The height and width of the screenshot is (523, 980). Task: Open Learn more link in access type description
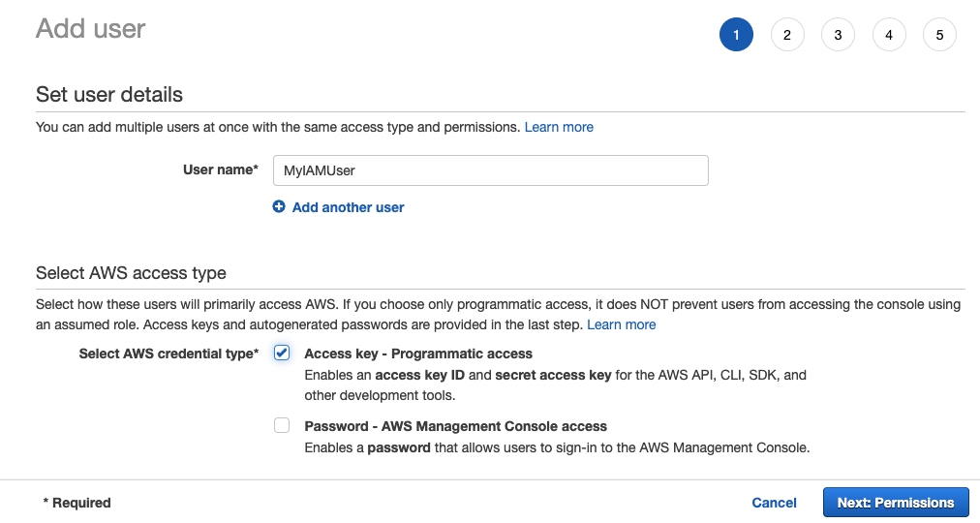pyautogui.click(x=621, y=324)
